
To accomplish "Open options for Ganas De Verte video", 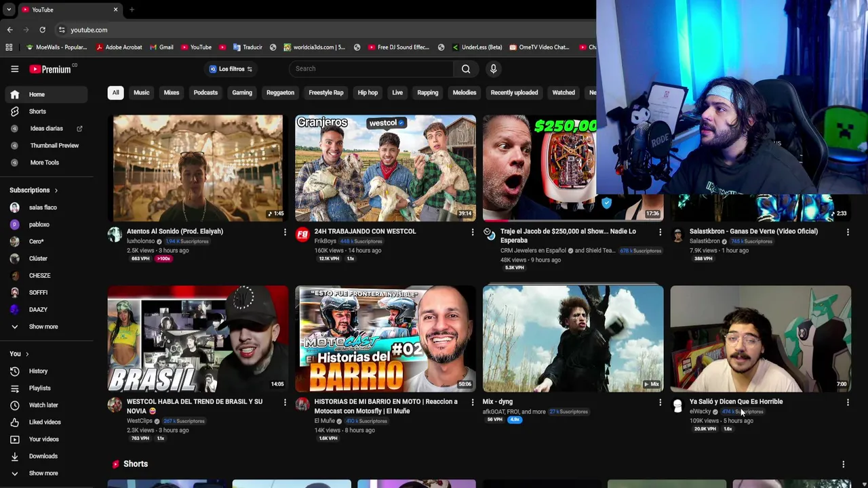I will pyautogui.click(x=848, y=232).
